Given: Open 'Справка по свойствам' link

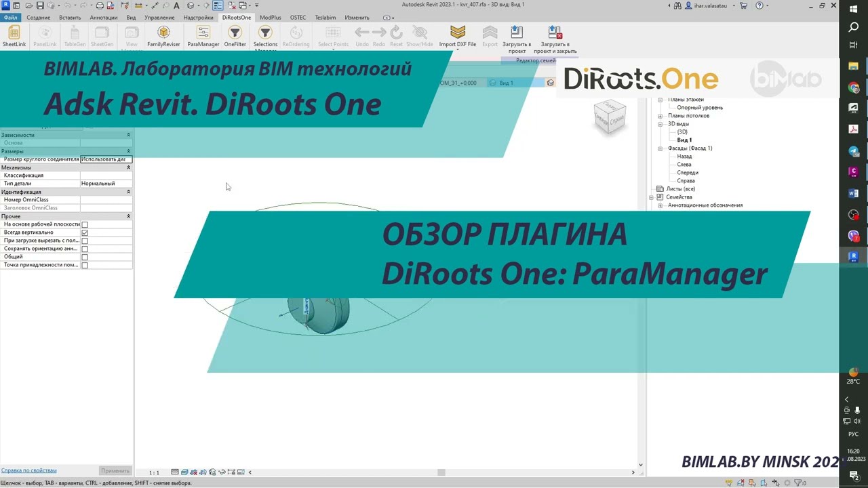Looking at the screenshot, I should (x=28, y=470).
